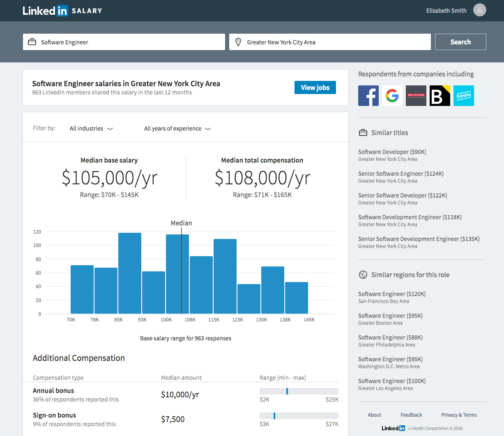Click the Google company logo
504x436 pixels.
[x=392, y=95]
